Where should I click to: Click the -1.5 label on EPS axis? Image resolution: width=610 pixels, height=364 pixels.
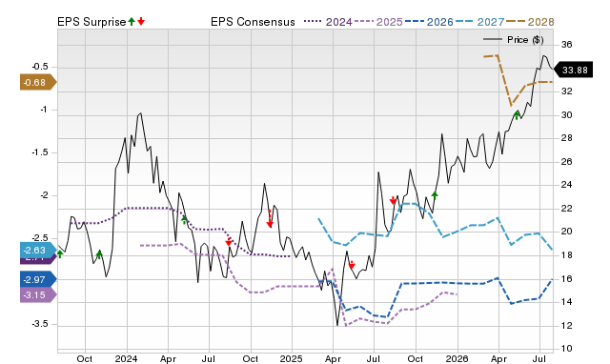point(40,152)
